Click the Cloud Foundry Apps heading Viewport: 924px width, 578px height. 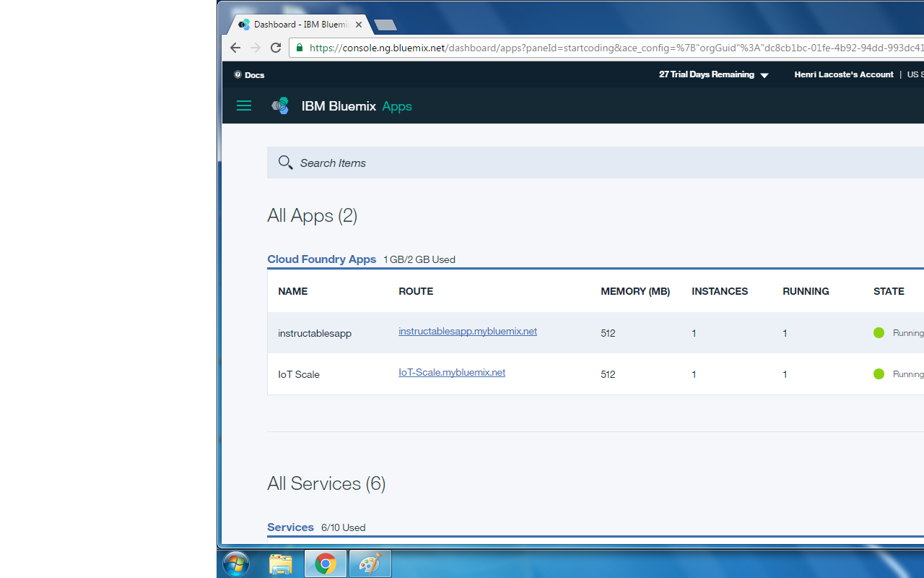point(322,259)
